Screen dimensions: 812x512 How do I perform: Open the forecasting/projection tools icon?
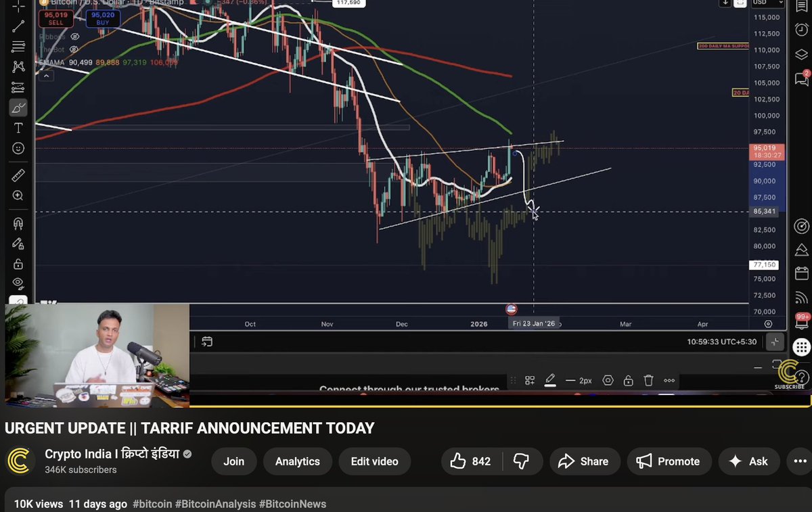[x=18, y=87]
